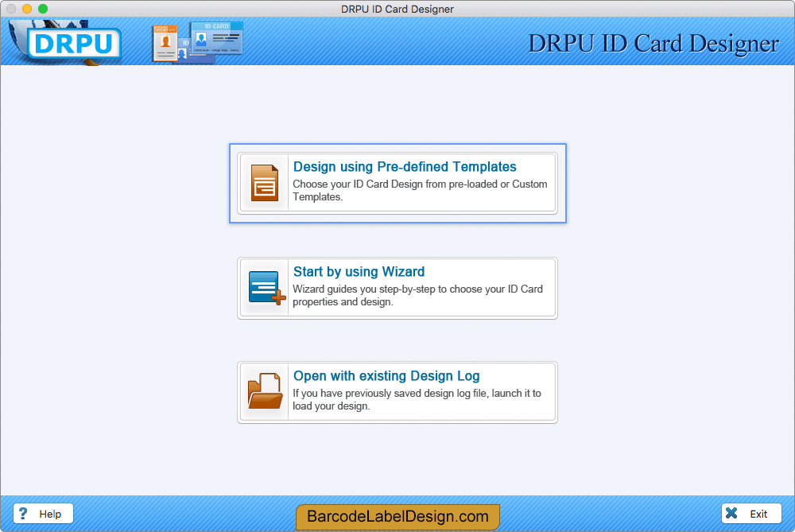Click the open folder design log icon
Viewport: 795px width, 532px height.
point(265,391)
